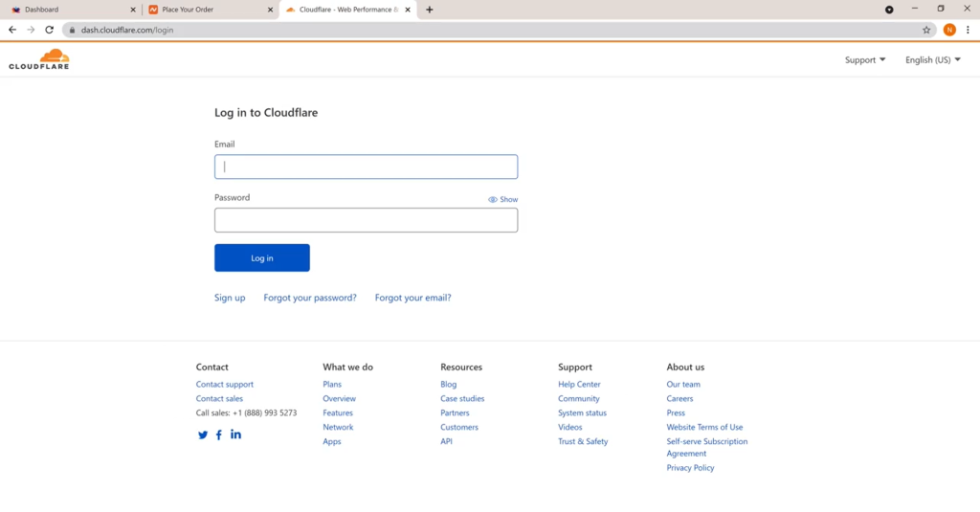This screenshot has width=980, height=512.
Task: Open Self-serve Subscription Agreement link
Action: click(707, 448)
